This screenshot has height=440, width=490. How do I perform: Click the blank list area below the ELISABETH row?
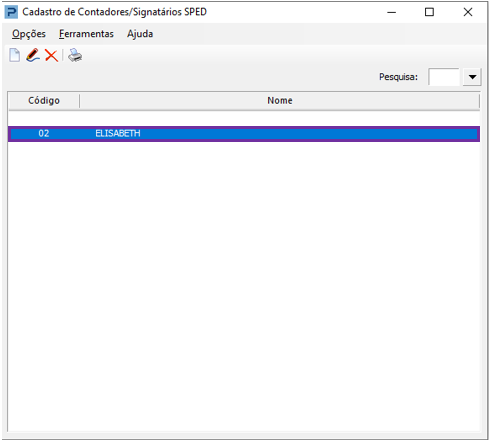pos(244,286)
